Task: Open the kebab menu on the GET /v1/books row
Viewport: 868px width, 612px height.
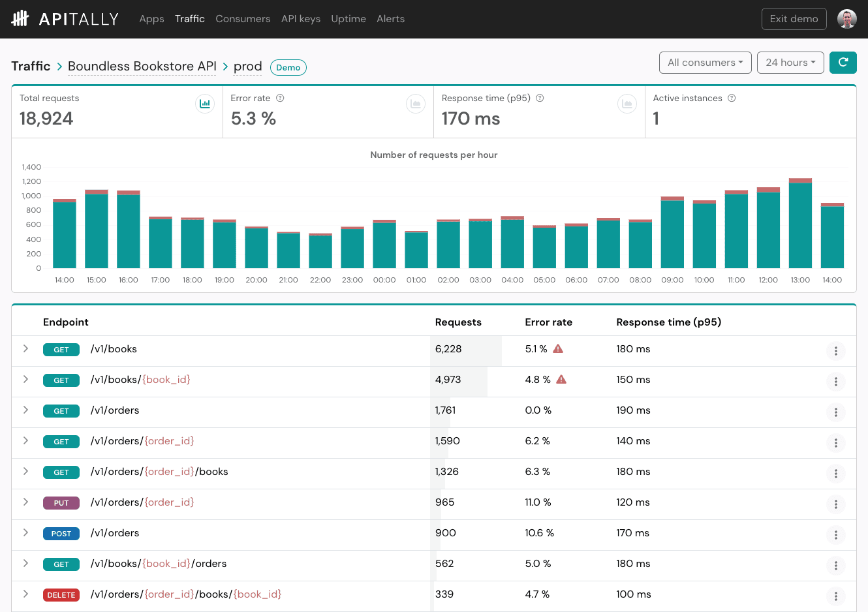Action: (836, 351)
